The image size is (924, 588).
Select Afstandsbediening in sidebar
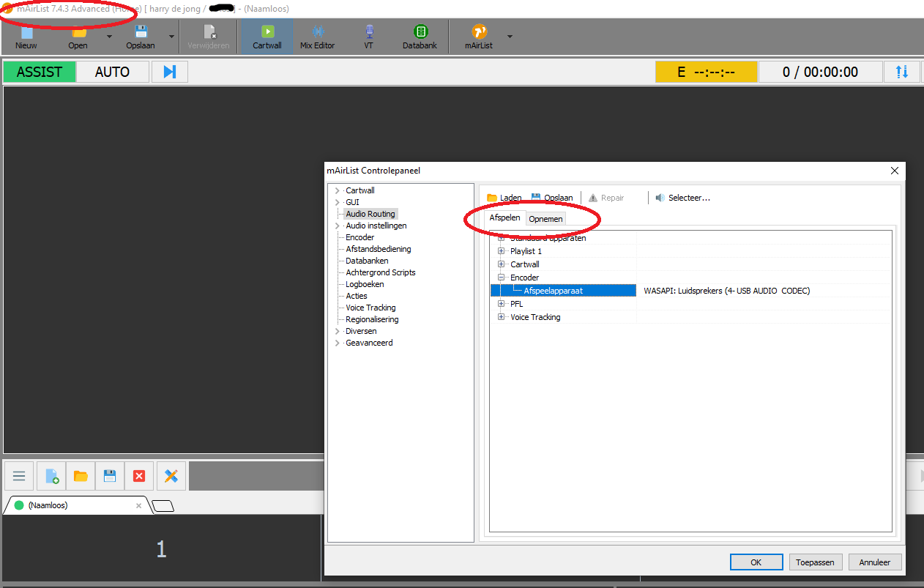(379, 249)
